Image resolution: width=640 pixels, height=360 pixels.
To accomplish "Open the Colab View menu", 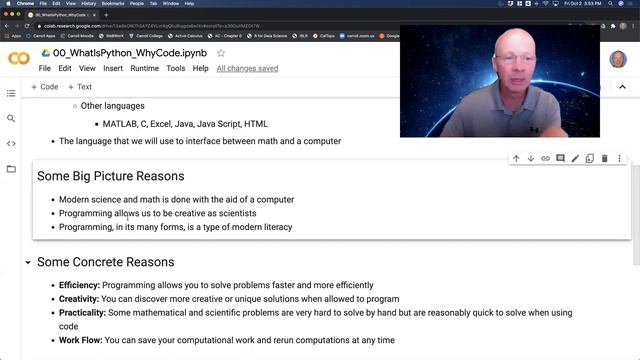I will [87, 68].
